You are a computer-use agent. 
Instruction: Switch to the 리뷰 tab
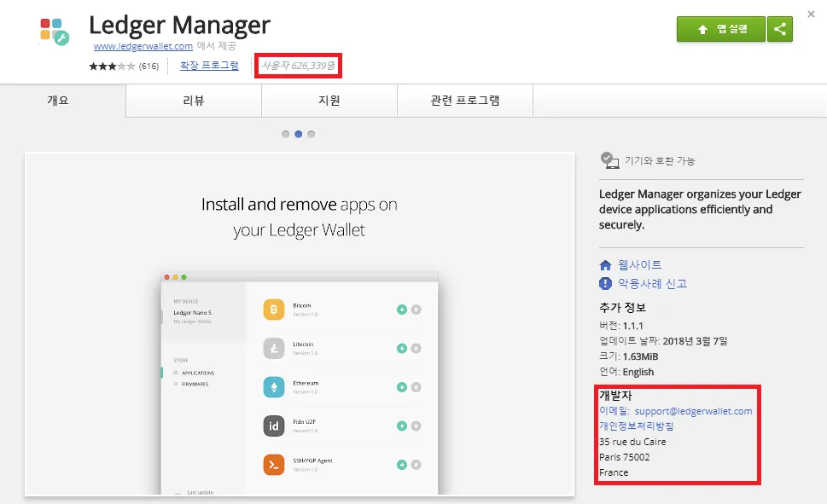(194, 101)
